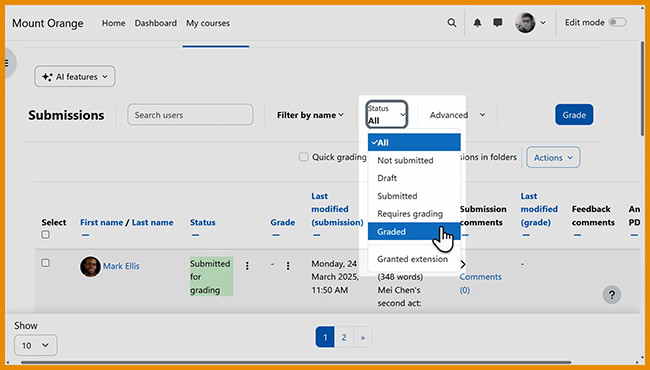Tick the select-all checkbox in the table header
The height and width of the screenshot is (370, 650).
click(46, 235)
